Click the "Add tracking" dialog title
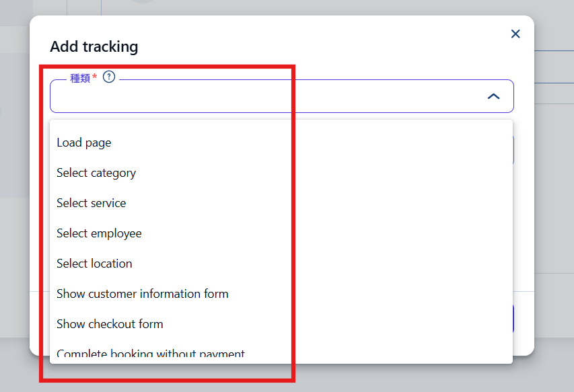This screenshot has width=574, height=392. click(x=94, y=47)
